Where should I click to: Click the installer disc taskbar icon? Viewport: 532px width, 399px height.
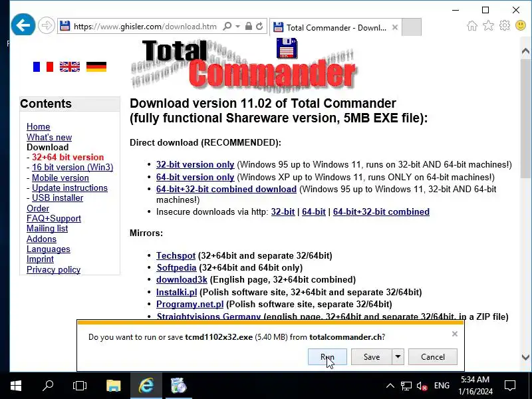pyautogui.click(x=179, y=386)
